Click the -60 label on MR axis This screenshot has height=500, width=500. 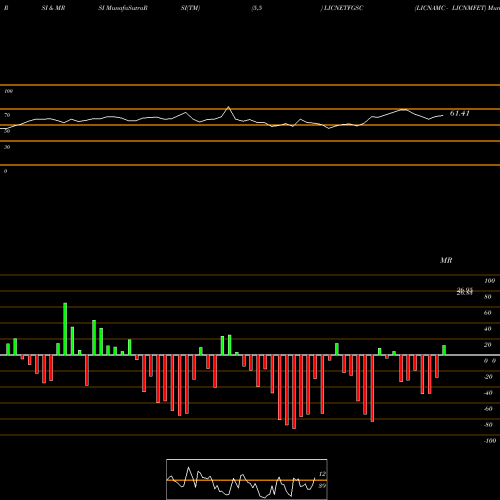(x=488, y=409)
